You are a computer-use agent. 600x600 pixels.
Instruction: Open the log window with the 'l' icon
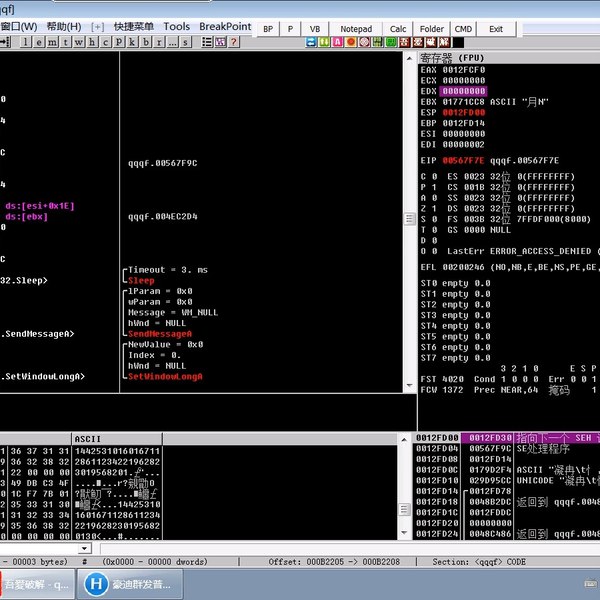click(26, 42)
